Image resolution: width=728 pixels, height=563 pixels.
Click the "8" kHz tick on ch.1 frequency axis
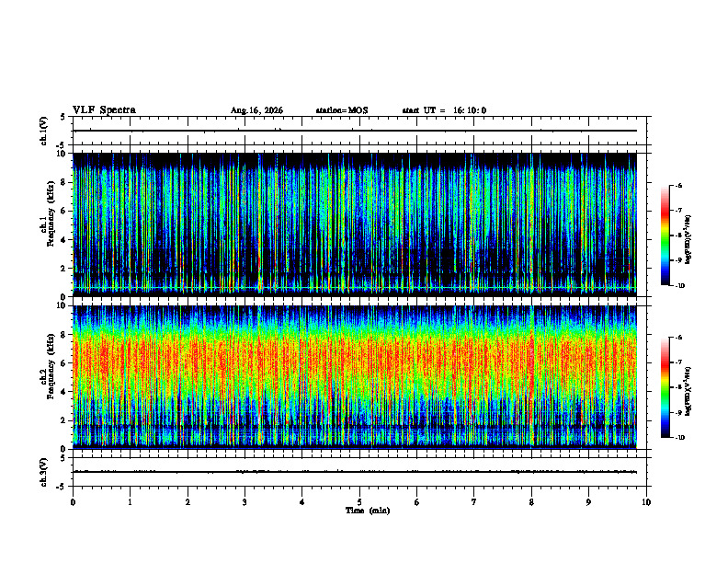click(64, 182)
